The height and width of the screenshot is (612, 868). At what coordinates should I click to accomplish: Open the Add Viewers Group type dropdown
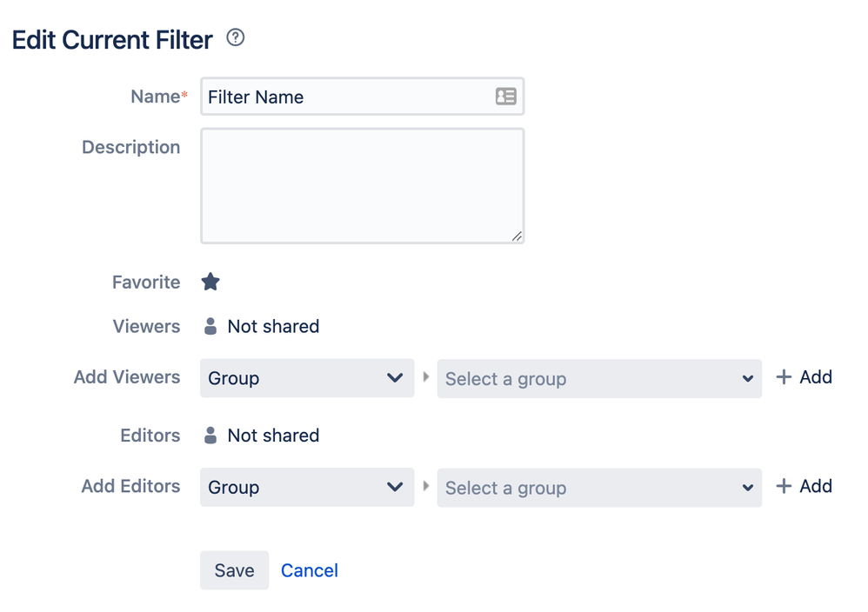click(x=306, y=378)
